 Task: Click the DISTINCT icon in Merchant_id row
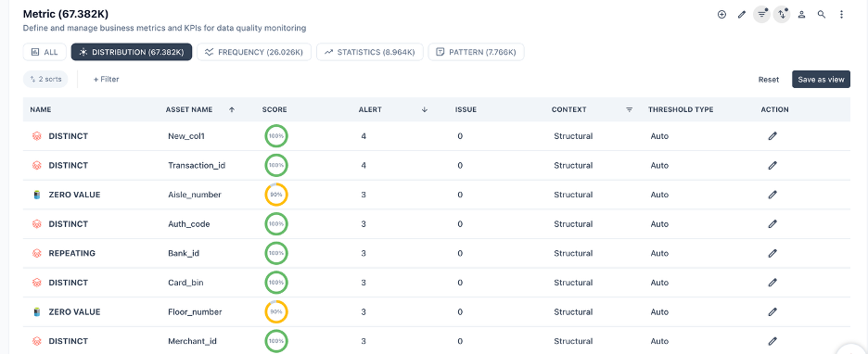(37, 341)
